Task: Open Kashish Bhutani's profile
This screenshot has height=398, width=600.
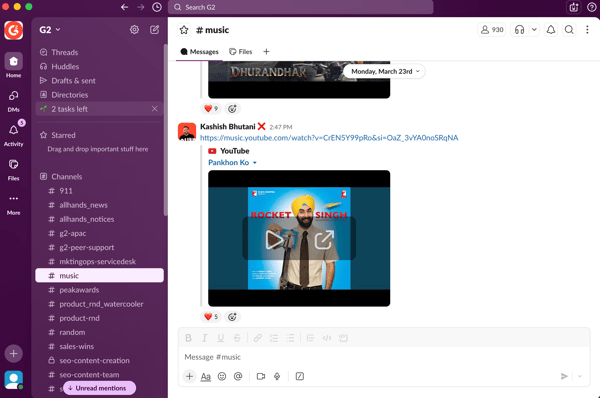Action: [228, 127]
